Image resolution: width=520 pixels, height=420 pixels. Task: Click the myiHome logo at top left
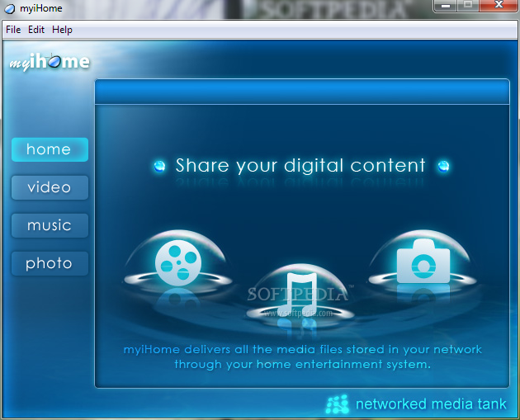click(50, 62)
